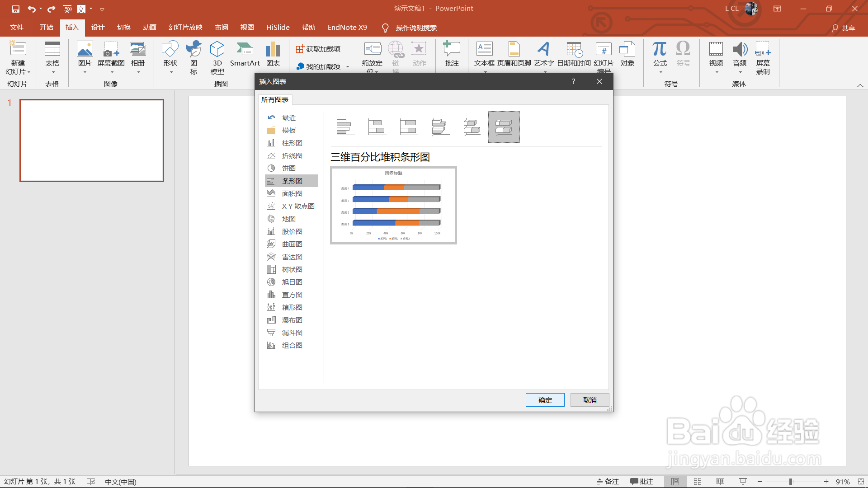Image resolution: width=868 pixels, height=488 pixels.
Task: Toggle Reading view in status bar
Action: click(x=720, y=482)
